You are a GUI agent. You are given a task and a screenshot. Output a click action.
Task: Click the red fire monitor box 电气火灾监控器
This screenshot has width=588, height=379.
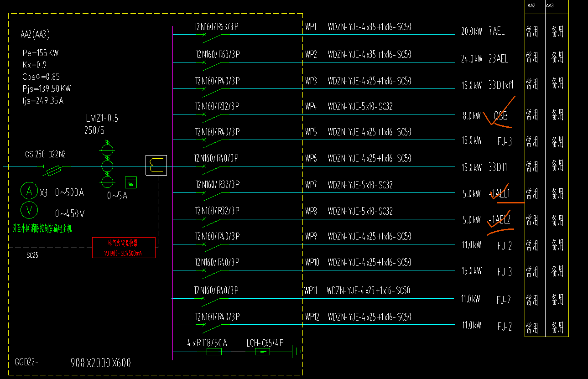(124, 248)
